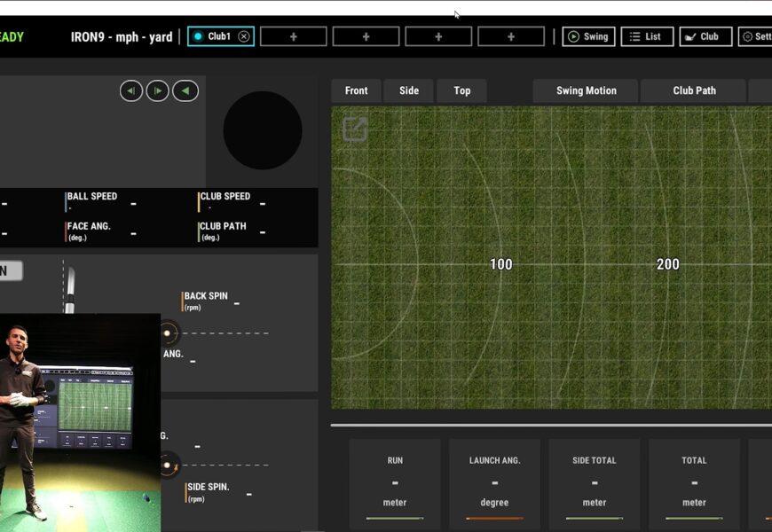
Task: Open the Club button
Action: point(705,36)
